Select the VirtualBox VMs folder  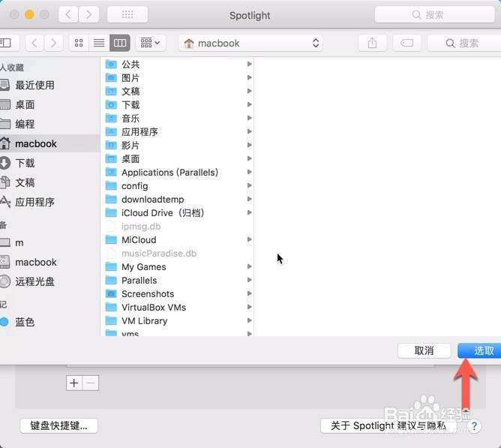[178, 308]
